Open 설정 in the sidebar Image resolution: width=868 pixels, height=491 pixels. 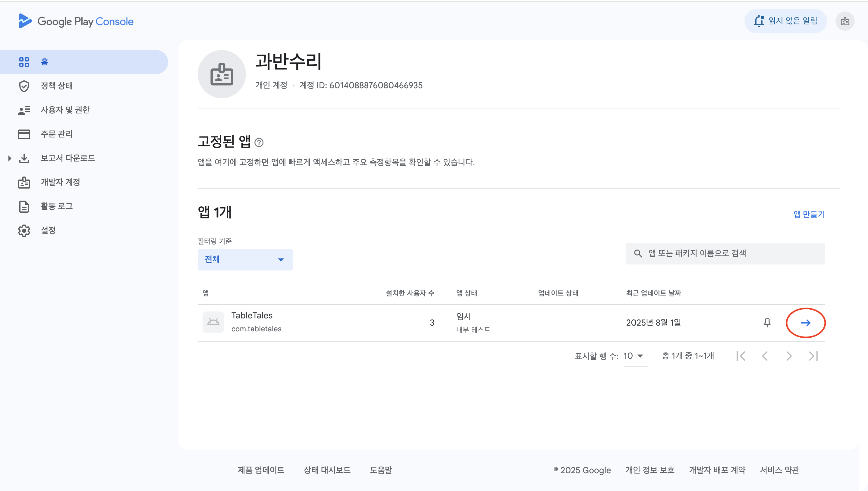coord(48,230)
